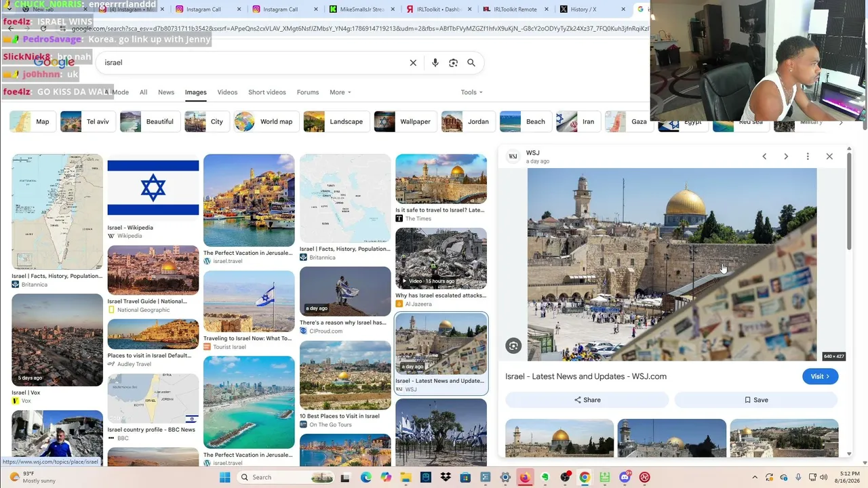Open Copilot from the taskbar
The image size is (868, 488).
(x=386, y=477)
